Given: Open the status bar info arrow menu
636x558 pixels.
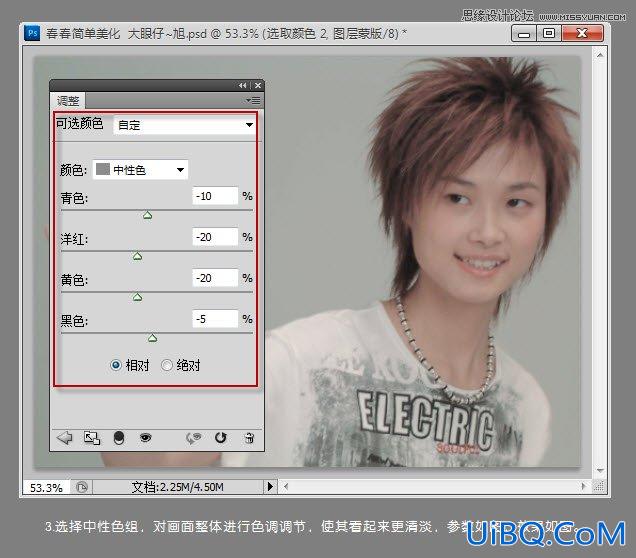Looking at the screenshot, I should 270,487.
